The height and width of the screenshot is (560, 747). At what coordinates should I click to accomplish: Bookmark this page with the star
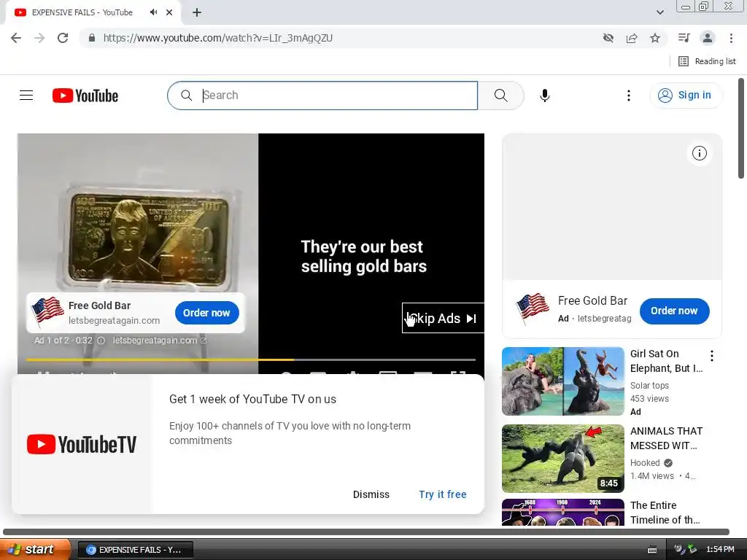(655, 38)
